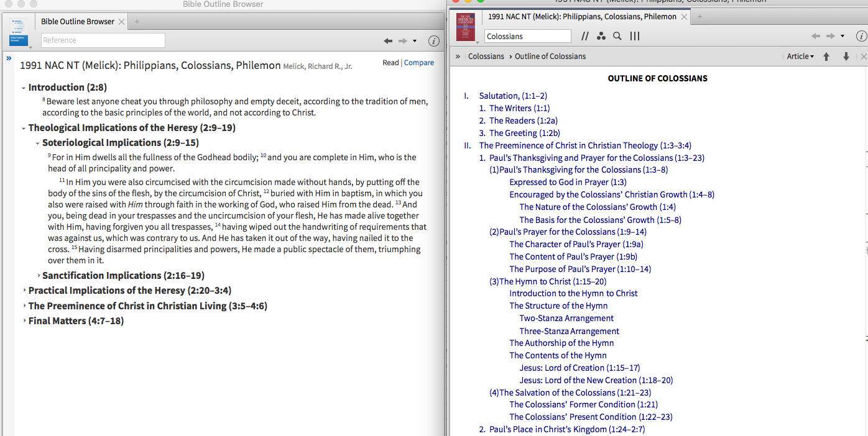Go back in Bible Outline Browser history

click(x=388, y=41)
